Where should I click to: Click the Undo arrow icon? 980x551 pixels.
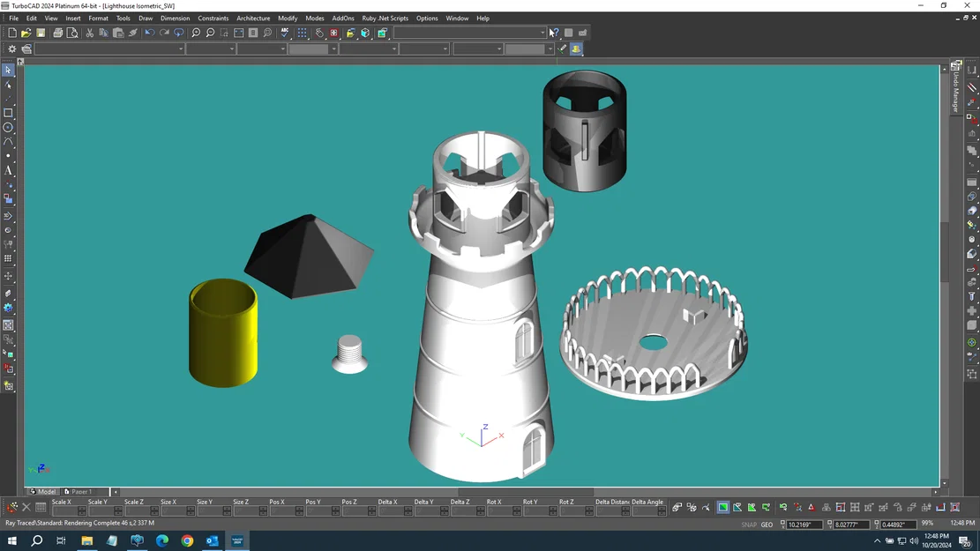click(149, 33)
